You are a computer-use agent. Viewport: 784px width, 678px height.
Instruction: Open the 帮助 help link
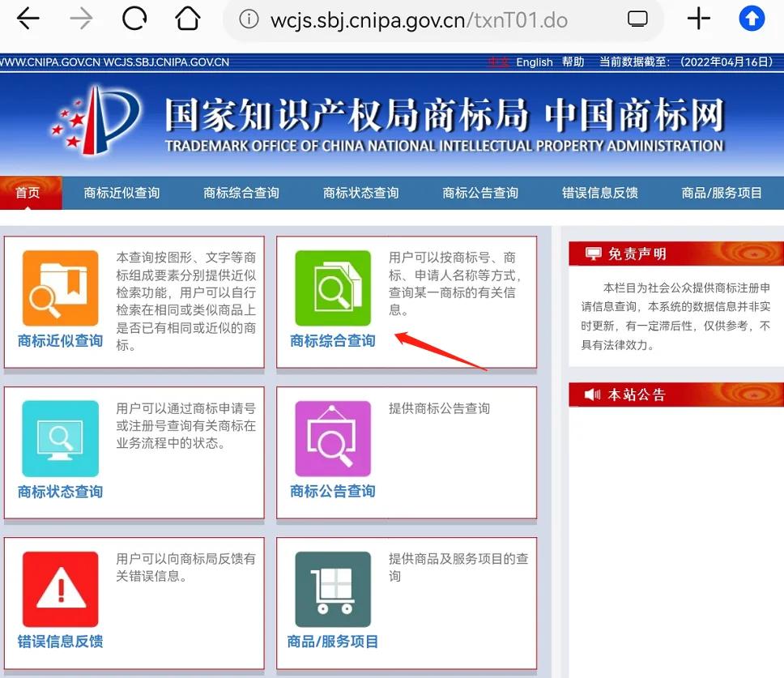click(x=573, y=62)
